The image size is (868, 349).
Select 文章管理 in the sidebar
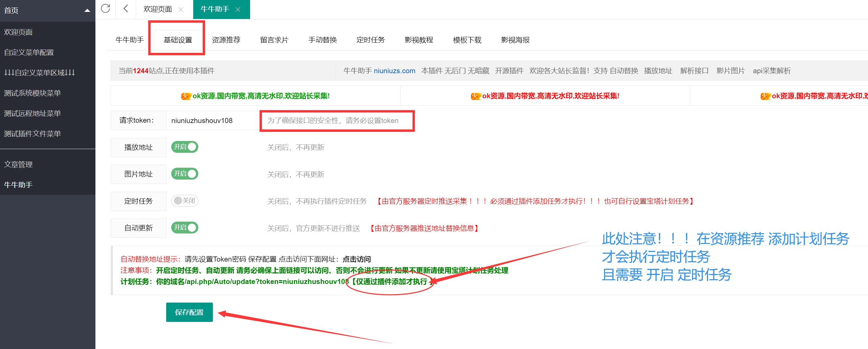pyautogui.click(x=18, y=165)
